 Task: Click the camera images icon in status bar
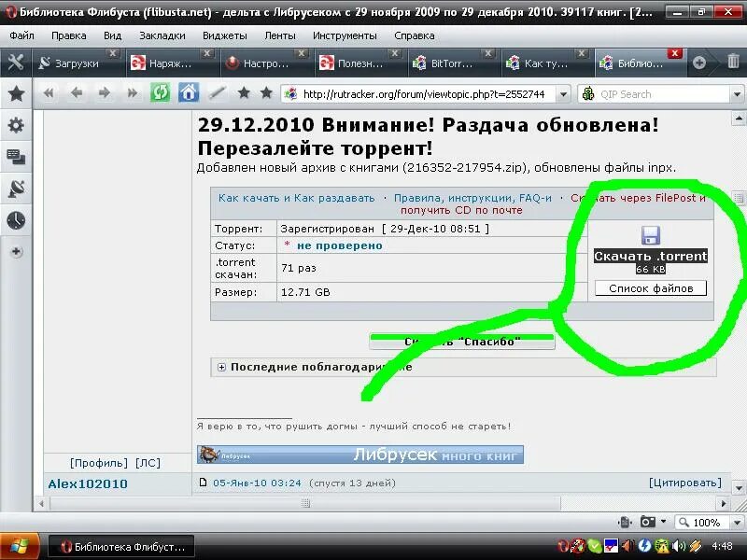click(x=647, y=522)
